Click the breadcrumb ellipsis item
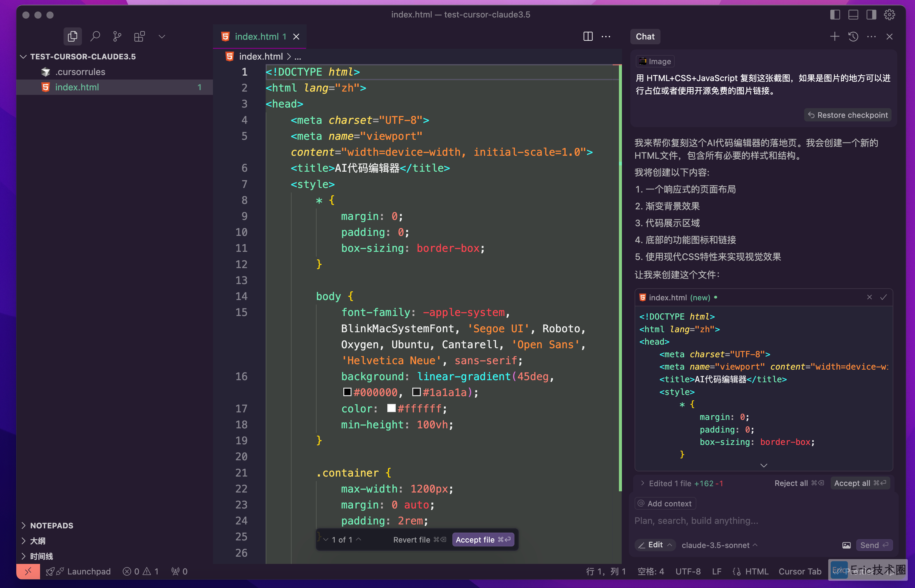Image resolution: width=915 pixels, height=588 pixels. (298, 57)
